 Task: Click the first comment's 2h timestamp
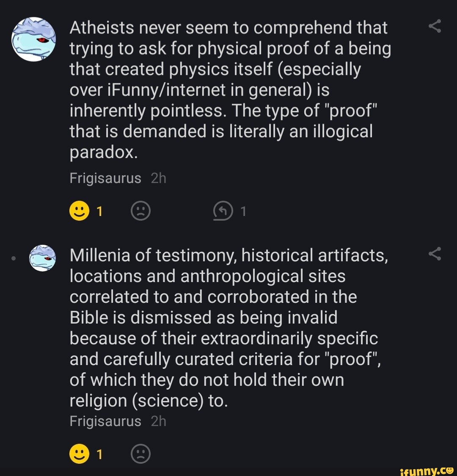158,178
